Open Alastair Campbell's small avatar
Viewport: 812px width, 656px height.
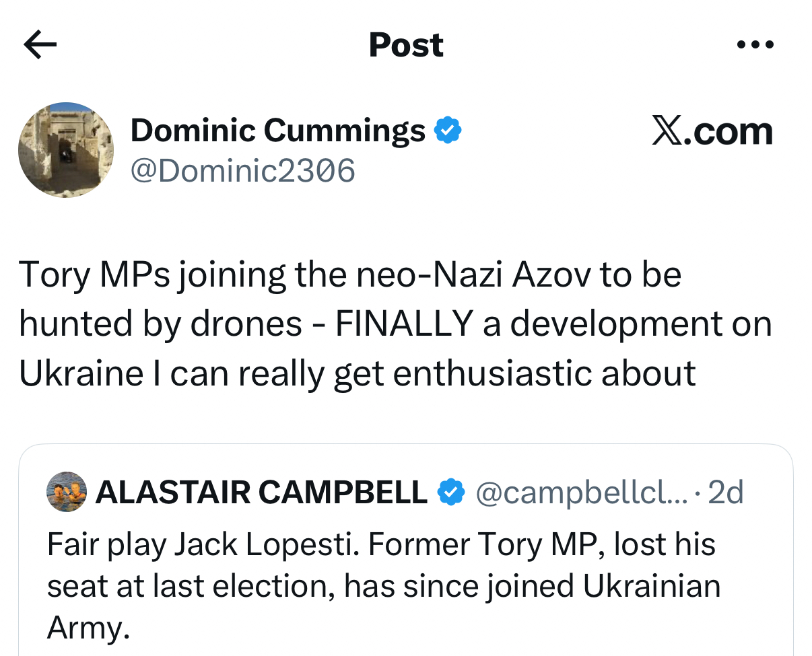tap(67, 492)
